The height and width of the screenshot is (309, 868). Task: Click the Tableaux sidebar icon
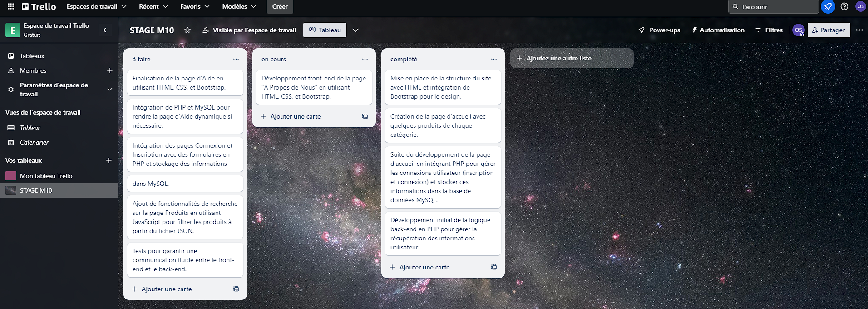tap(11, 56)
